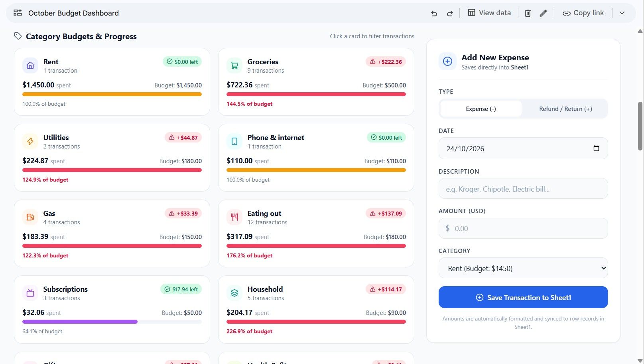Click the Add New Expense plus icon
Viewport: 644px width, 364px height.
click(447, 61)
